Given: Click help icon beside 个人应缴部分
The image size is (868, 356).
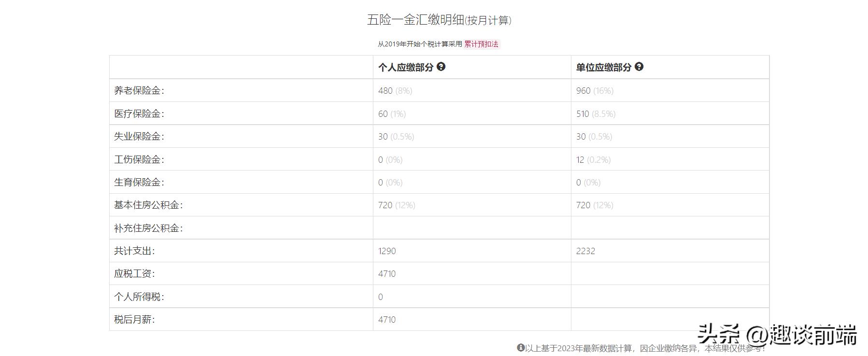Looking at the screenshot, I should coord(441,67).
